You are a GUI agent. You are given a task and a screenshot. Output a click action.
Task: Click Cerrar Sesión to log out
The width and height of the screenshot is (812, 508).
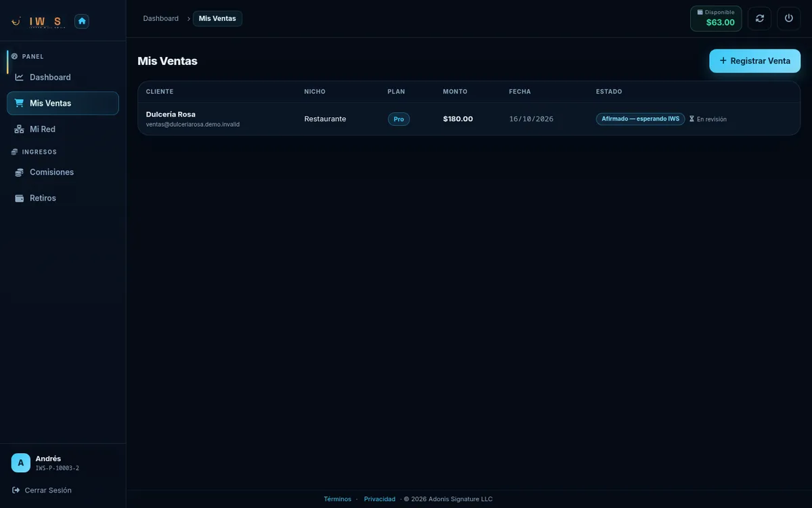(42, 490)
